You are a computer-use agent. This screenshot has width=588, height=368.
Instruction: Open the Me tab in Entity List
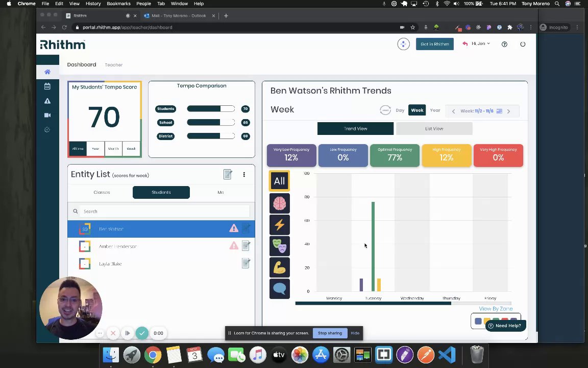pyautogui.click(x=220, y=192)
